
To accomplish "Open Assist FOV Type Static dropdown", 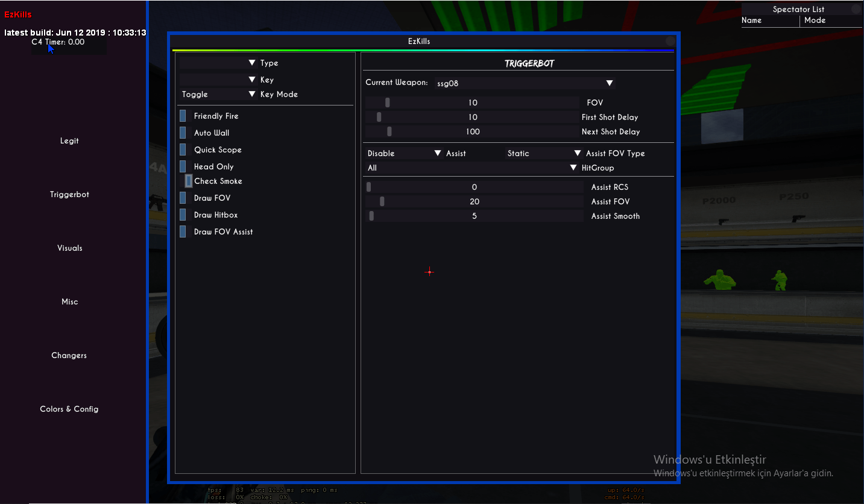I will (x=544, y=153).
